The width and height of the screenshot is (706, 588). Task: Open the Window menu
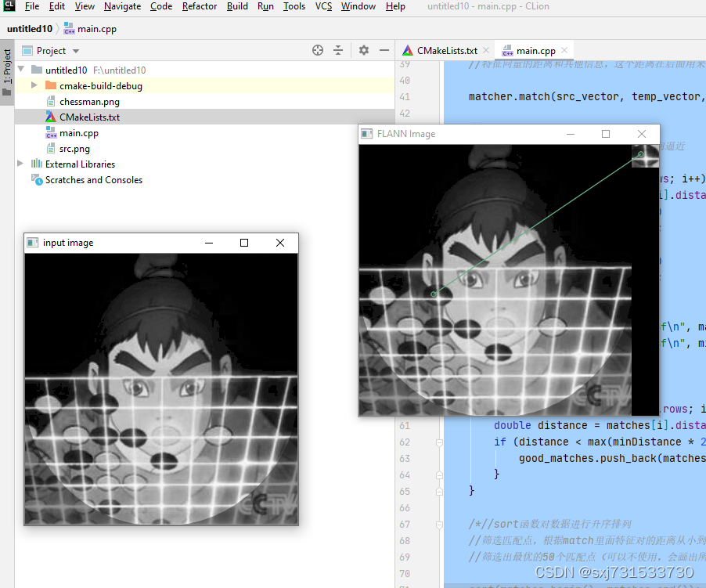tap(358, 6)
